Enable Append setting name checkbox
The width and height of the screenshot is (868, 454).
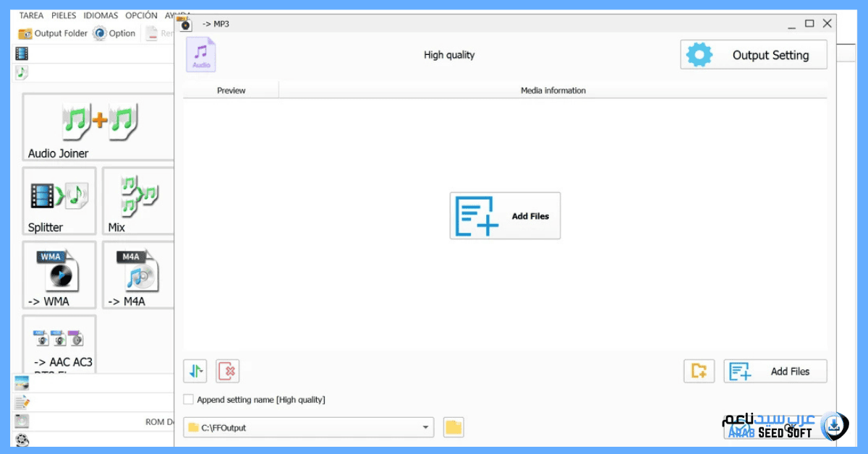(189, 400)
